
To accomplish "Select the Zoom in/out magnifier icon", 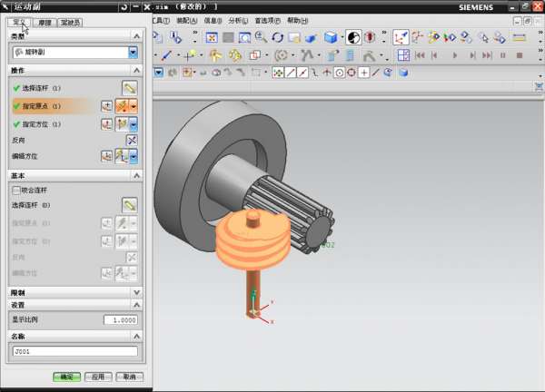I will [x=261, y=37].
